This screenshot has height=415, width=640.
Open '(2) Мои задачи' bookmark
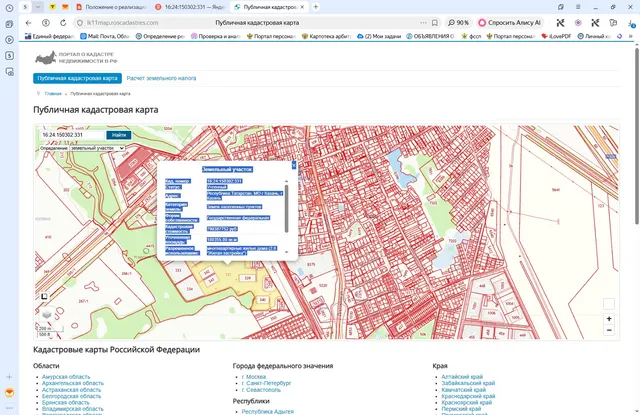[379, 36]
